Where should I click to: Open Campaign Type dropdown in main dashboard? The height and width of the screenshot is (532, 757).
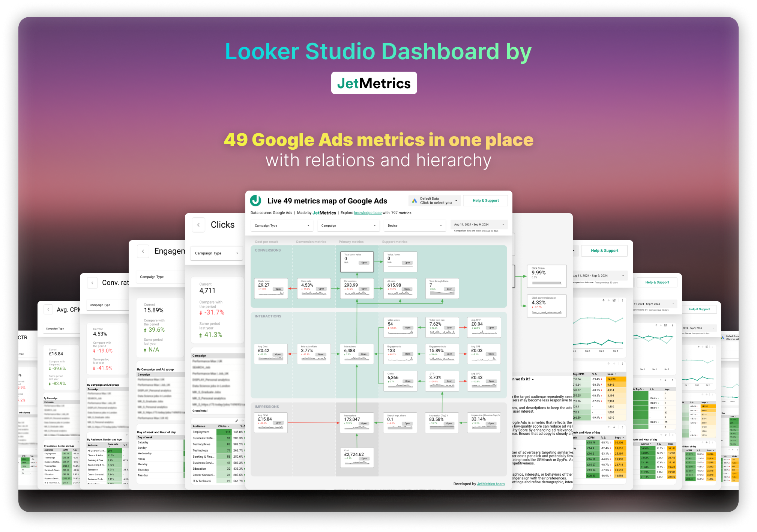[282, 225]
